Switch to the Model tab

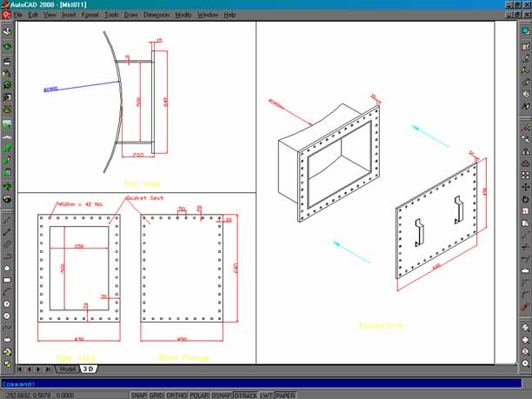coord(66,369)
